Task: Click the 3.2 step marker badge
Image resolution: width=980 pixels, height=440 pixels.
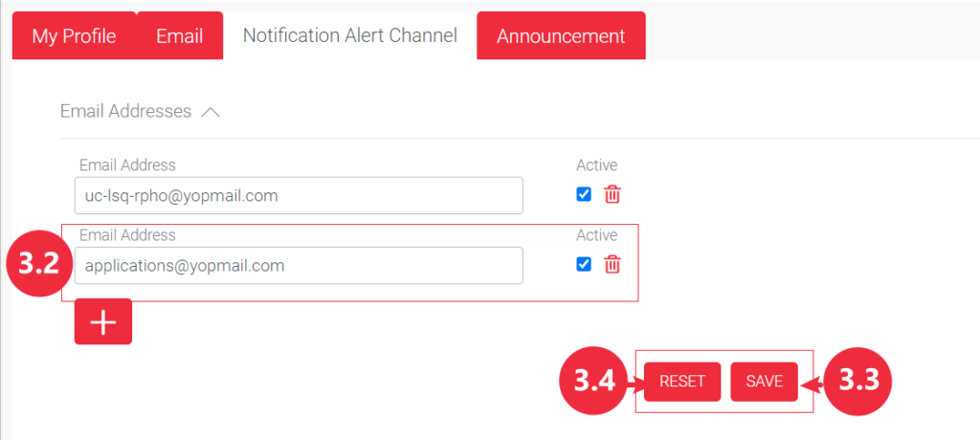Action: 39,265
